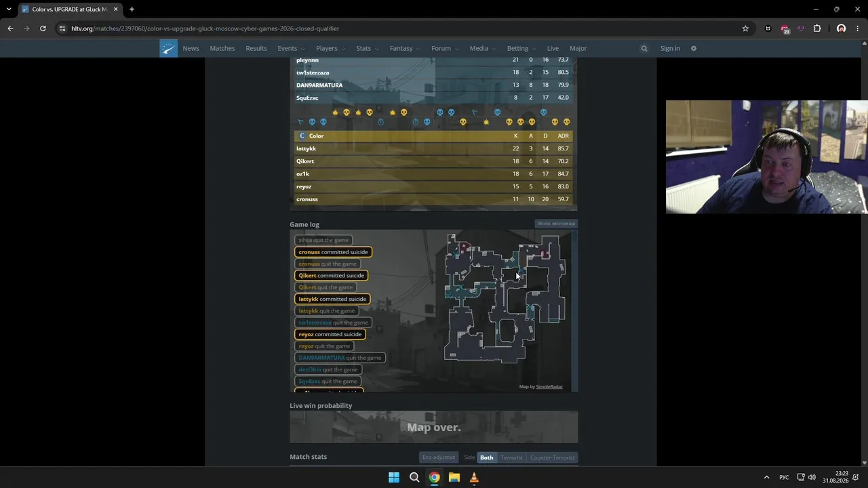Click the purple face extension icon
868x488 pixels.
click(x=801, y=28)
